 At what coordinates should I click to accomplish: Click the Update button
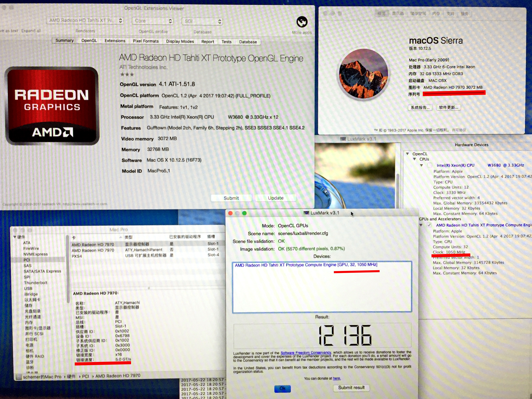(276, 198)
